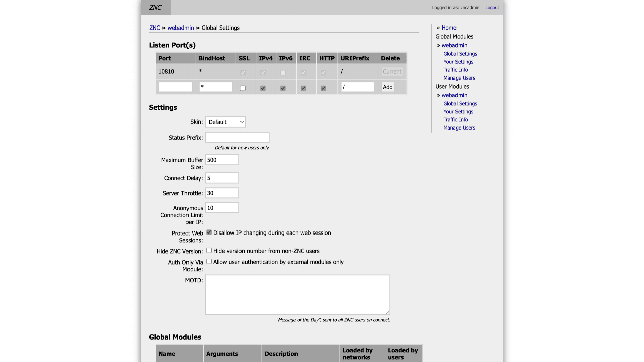Click the disabled IPv6 checkbox for port 10810
The image size is (644, 362).
283,73
